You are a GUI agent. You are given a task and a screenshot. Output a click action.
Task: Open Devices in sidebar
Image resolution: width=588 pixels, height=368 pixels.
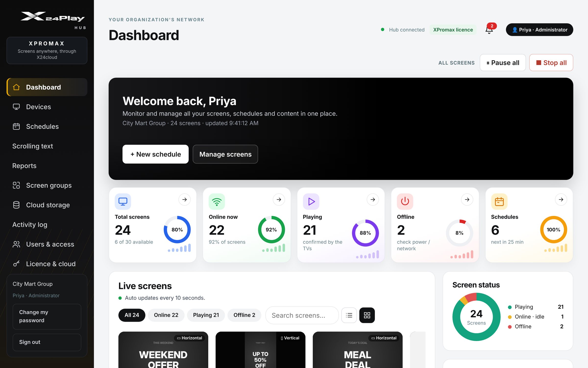(x=47, y=107)
